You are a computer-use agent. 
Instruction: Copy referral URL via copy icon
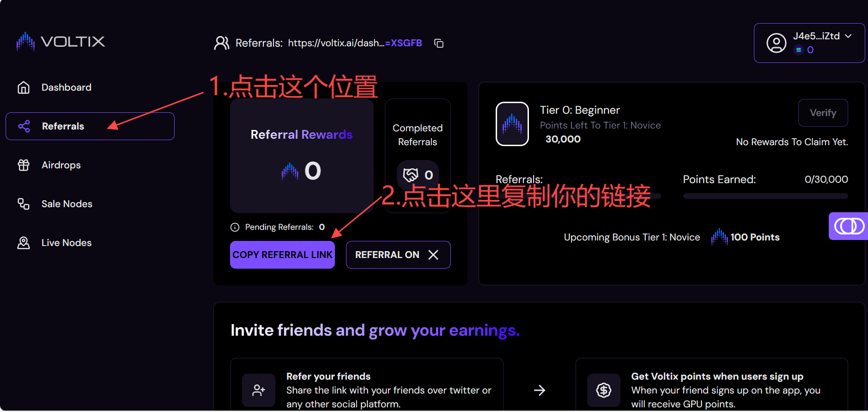pos(439,43)
